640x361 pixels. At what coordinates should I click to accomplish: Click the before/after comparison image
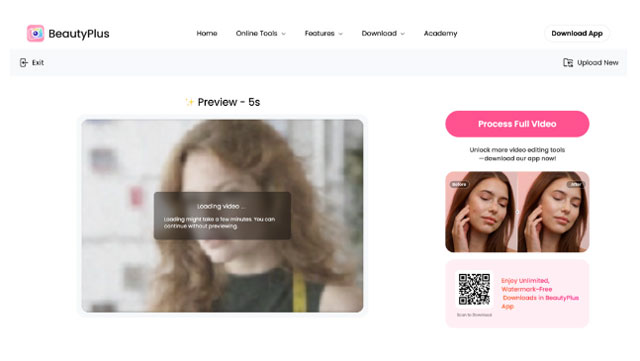pyautogui.click(x=517, y=212)
